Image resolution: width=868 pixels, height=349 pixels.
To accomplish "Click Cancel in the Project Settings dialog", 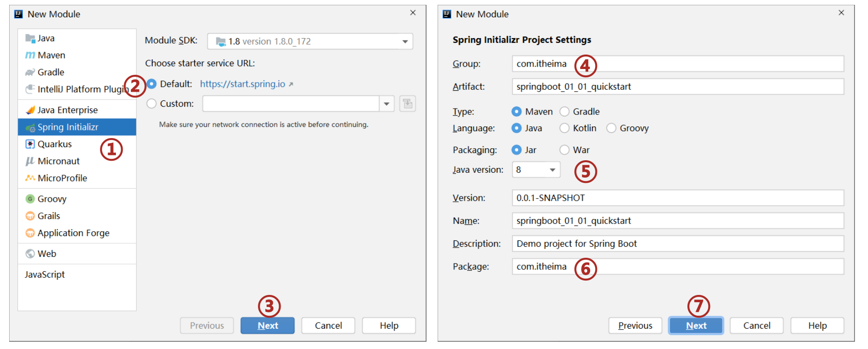I will pyautogui.click(x=757, y=326).
